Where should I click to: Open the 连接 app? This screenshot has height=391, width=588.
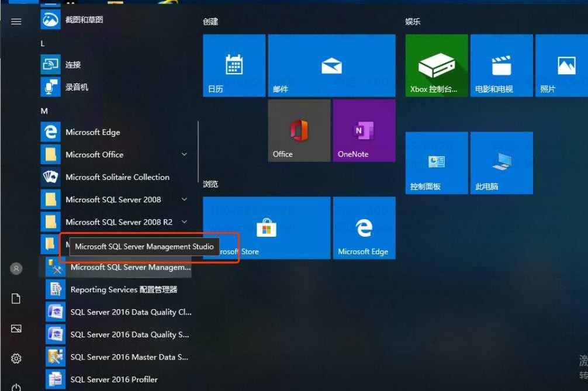(115, 64)
